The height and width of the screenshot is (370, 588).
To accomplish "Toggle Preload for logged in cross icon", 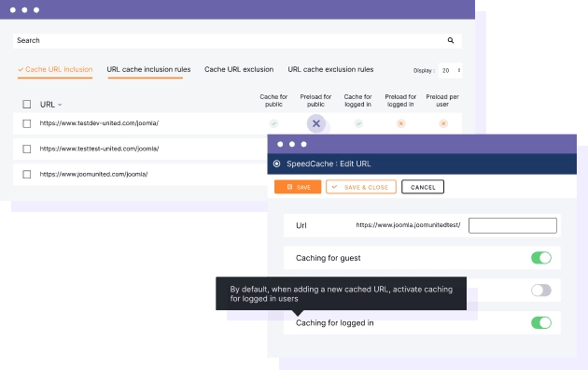I will point(401,123).
